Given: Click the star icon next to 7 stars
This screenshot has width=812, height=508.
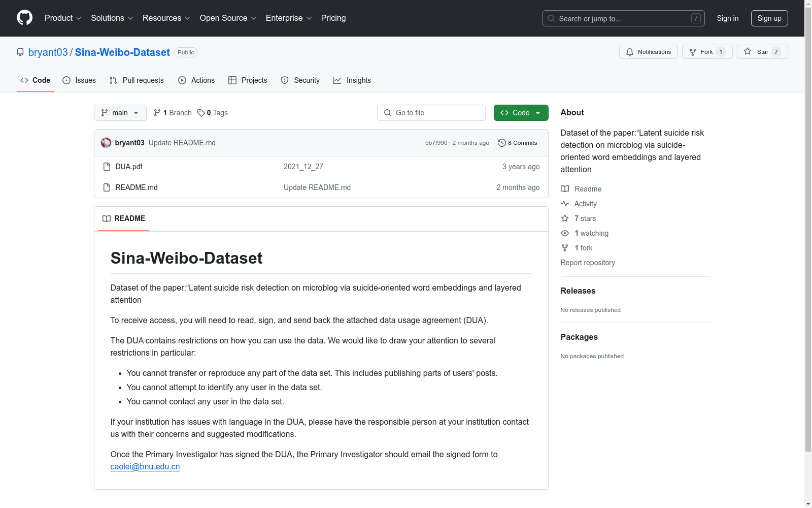Looking at the screenshot, I should (565, 218).
